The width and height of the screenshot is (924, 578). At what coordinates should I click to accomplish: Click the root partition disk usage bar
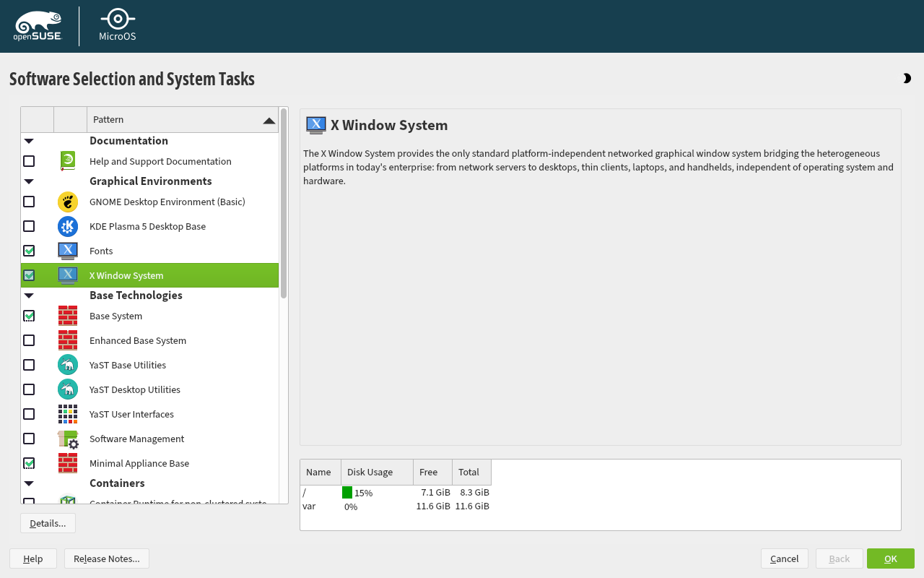pyautogui.click(x=347, y=493)
